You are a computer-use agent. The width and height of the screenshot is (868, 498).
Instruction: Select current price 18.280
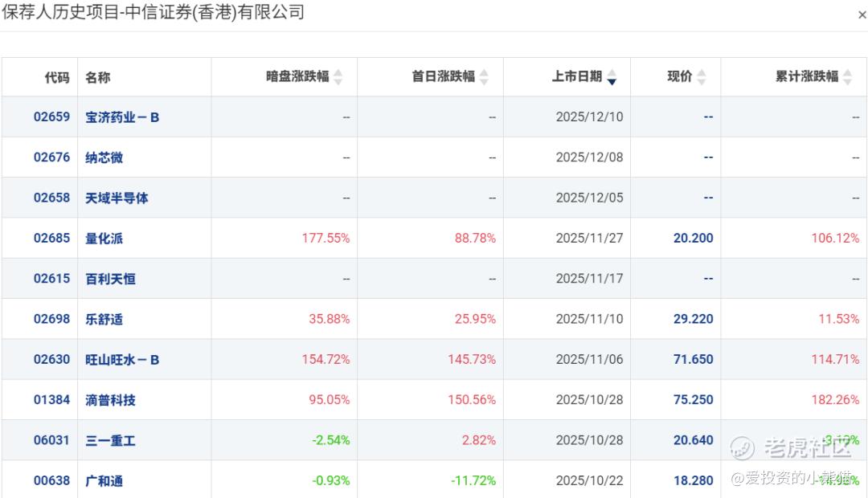(693, 480)
